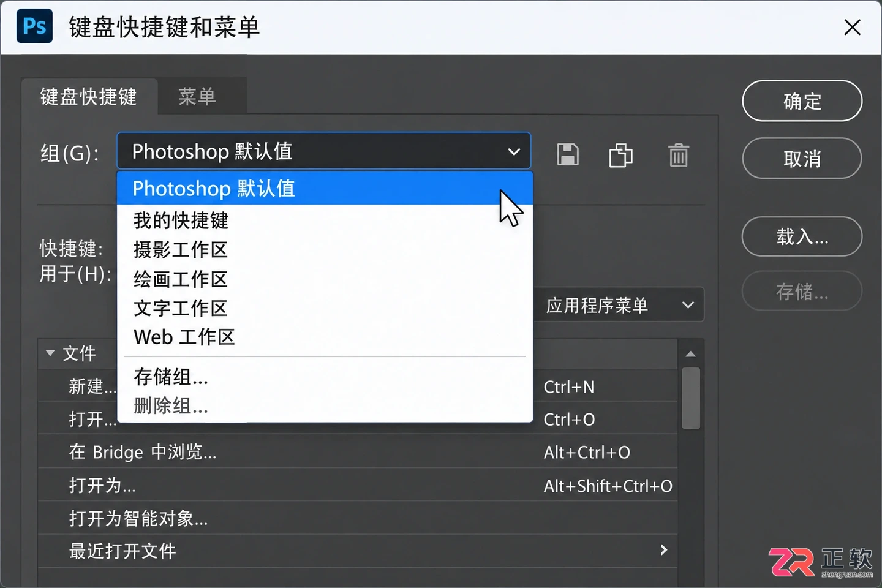Select Photoshop 默认值 in the list
The width and height of the screenshot is (882, 588).
[x=325, y=188]
